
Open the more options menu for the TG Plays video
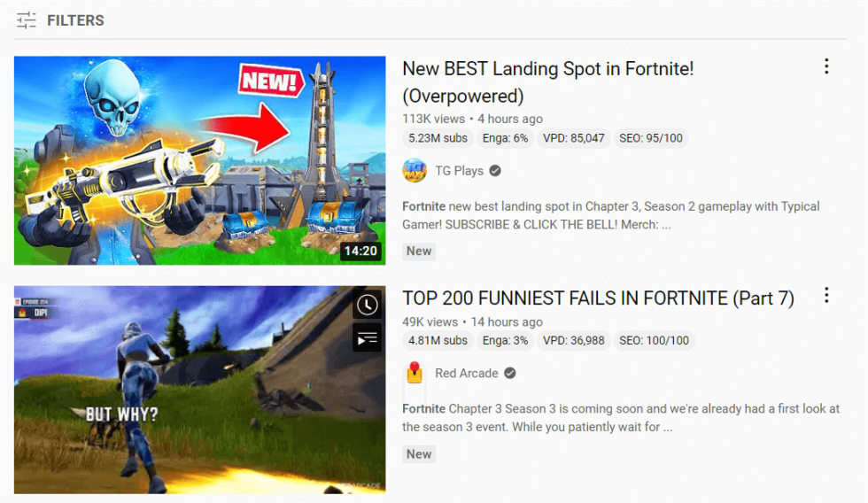pyautogui.click(x=825, y=66)
